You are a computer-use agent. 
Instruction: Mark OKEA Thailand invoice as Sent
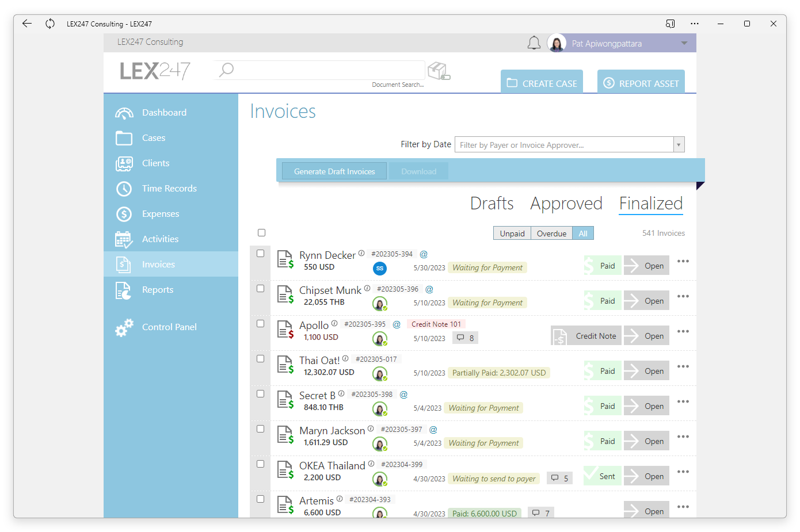(603, 476)
